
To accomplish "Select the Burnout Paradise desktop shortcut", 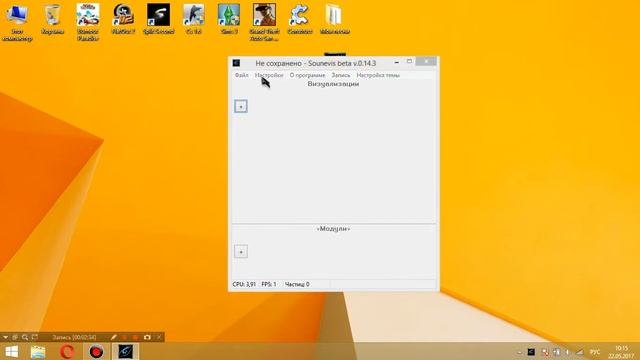I will (x=88, y=22).
